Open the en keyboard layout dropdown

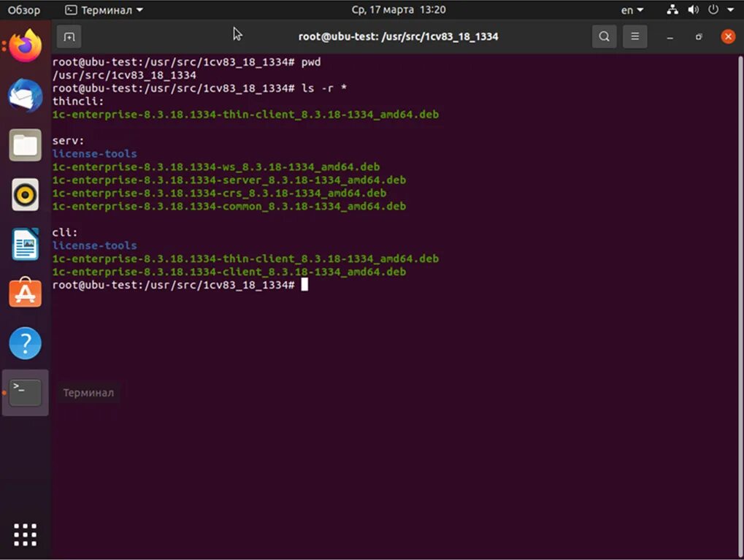pyautogui.click(x=632, y=10)
